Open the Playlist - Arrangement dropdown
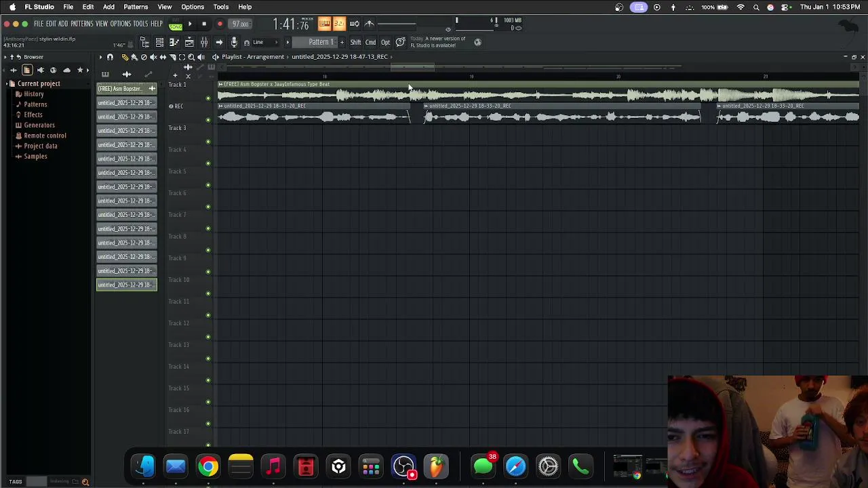The width and height of the screenshot is (868, 488). click(x=253, y=57)
